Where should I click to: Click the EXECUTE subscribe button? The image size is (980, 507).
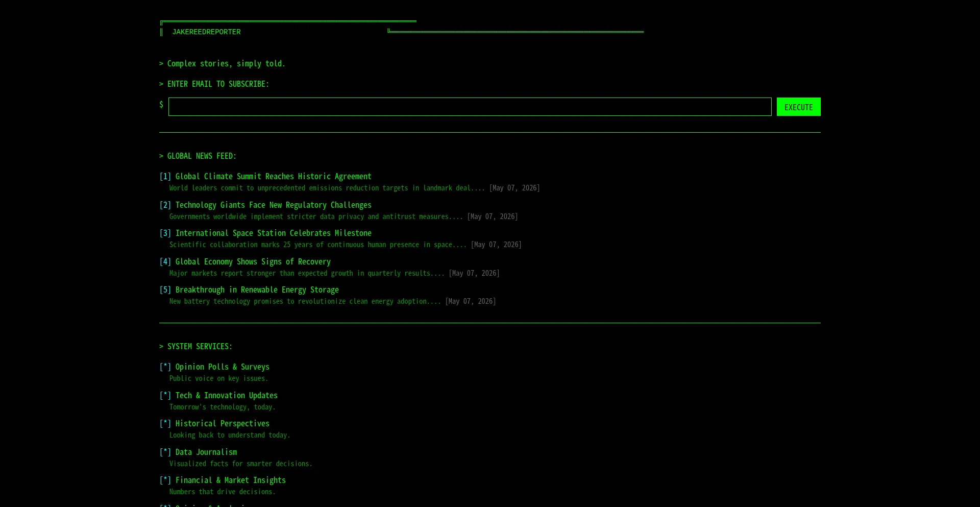click(x=798, y=107)
